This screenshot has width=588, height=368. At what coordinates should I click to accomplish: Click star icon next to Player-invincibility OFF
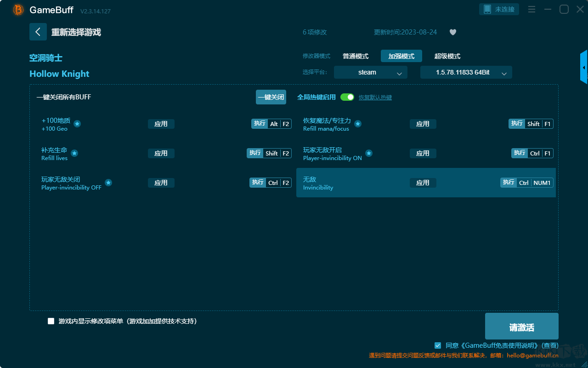pos(108,183)
